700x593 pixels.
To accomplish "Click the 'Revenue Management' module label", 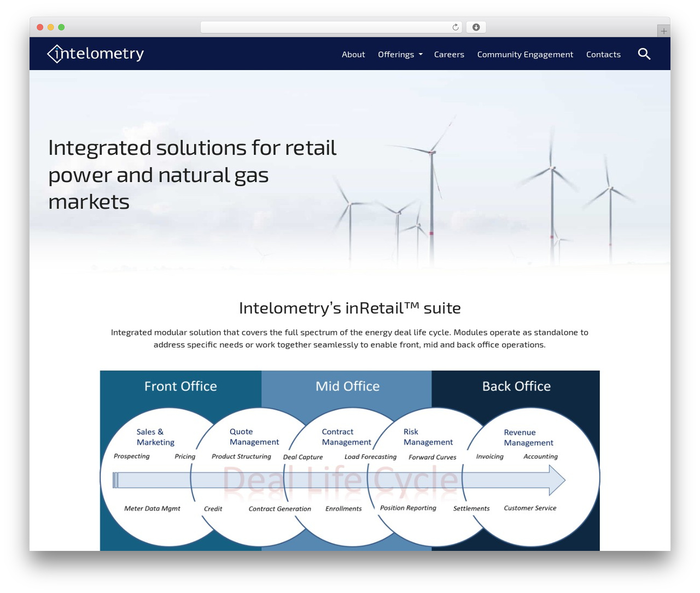I will pyautogui.click(x=529, y=437).
